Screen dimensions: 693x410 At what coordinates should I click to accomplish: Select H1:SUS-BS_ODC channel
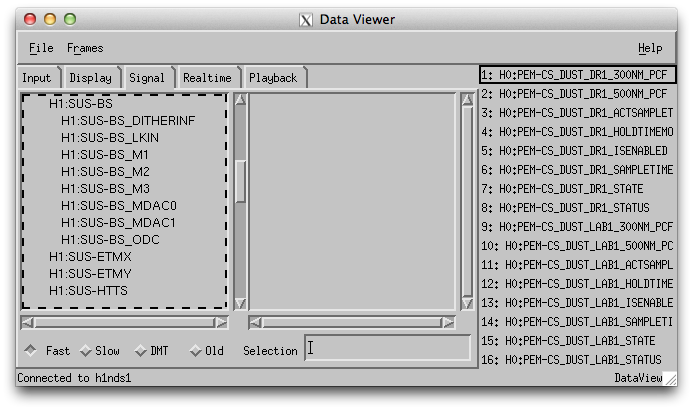coord(110,240)
